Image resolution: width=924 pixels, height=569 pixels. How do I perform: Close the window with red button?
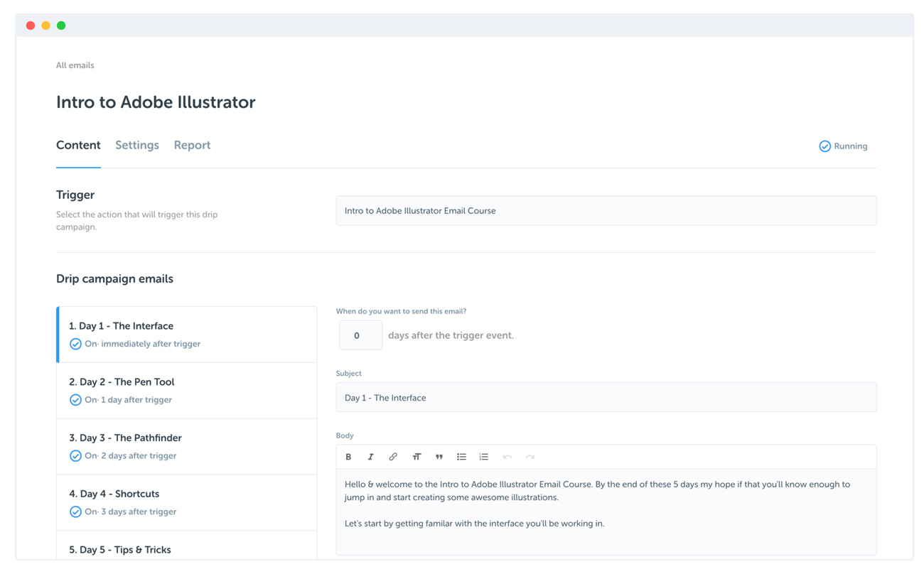(x=31, y=26)
